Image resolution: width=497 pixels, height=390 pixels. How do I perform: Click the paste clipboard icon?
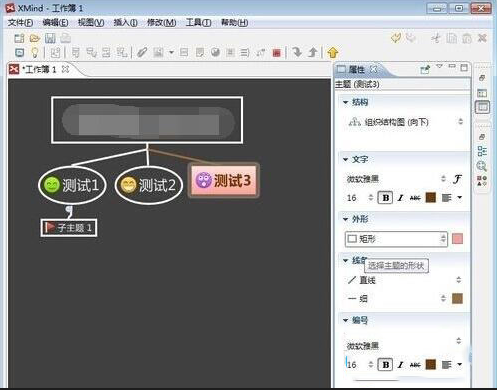(467, 38)
